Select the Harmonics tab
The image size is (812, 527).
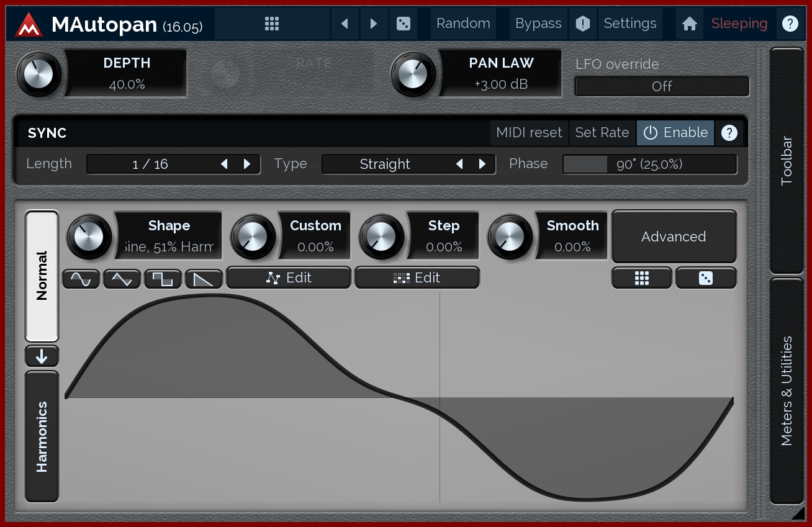[x=42, y=436]
